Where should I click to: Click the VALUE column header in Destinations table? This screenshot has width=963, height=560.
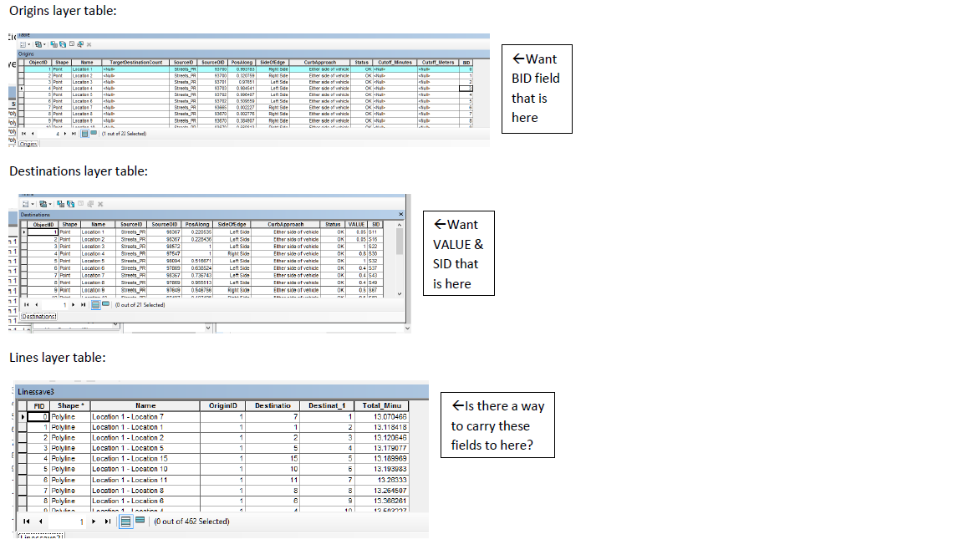[356, 225]
